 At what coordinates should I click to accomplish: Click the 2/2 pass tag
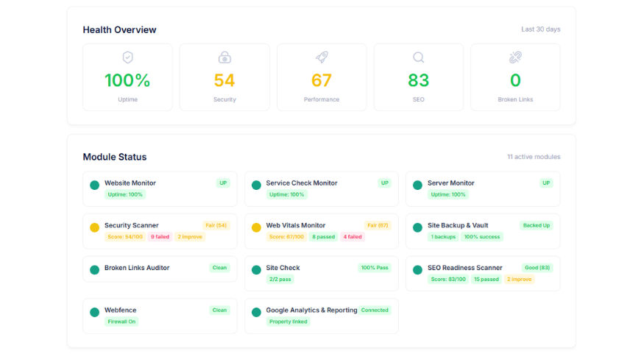pyautogui.click(x=280, y=279)
